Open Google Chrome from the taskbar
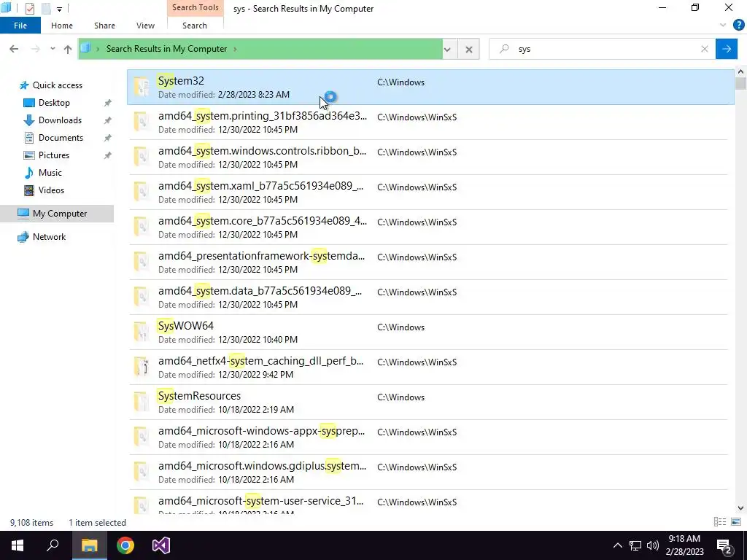The image size is (747, 560). 125,545
